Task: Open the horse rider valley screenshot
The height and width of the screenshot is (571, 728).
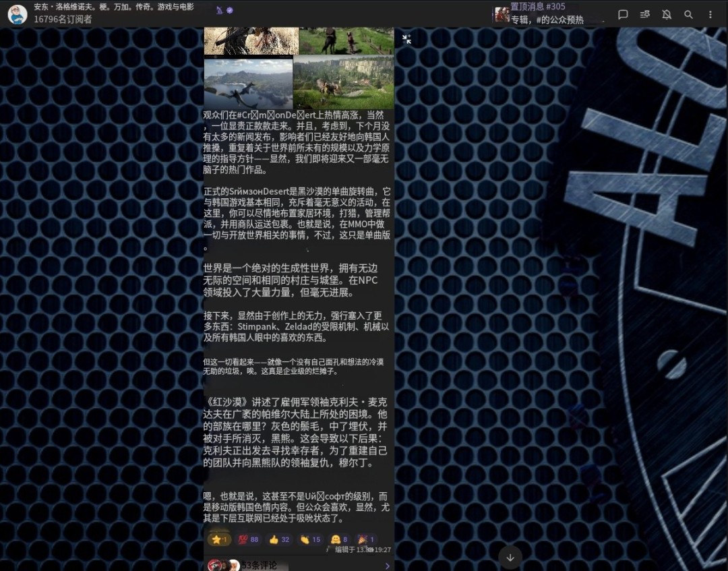Action: coord(344,82)
